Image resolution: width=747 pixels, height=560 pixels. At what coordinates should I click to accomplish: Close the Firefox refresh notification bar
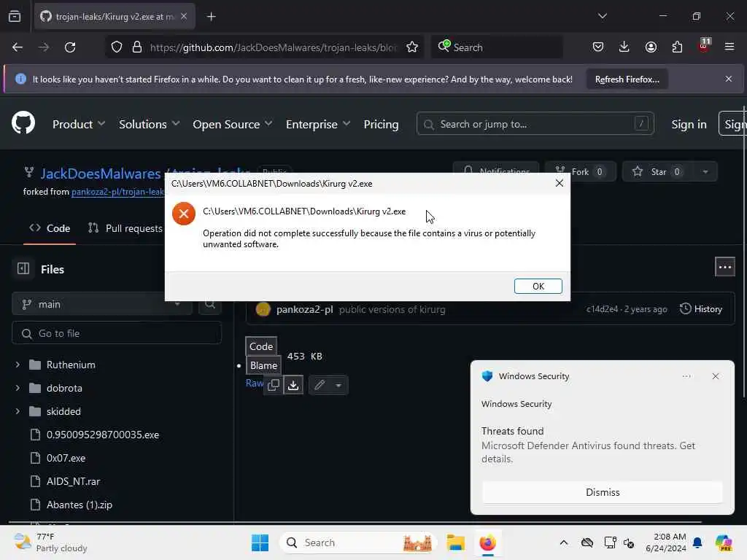[x=728, y=79]
